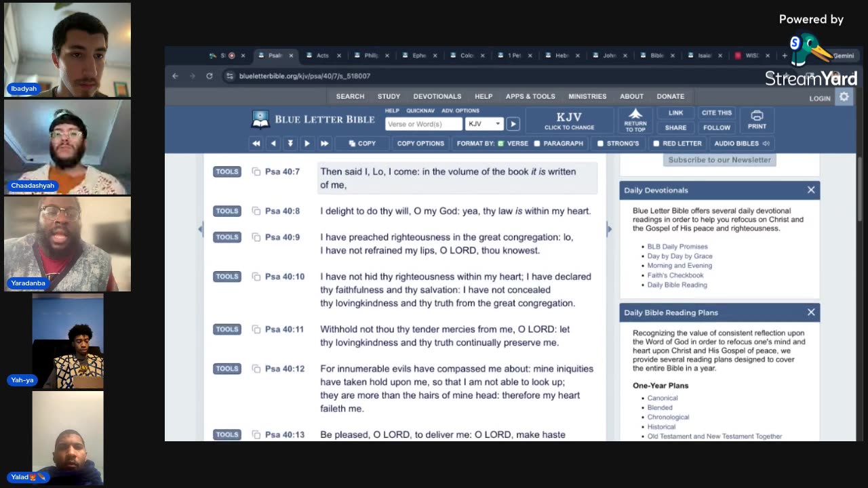Go to previous chapter arrow
The width and height of the screenshot is (868, 488).
pyautogui.click(x=273, y=144)
